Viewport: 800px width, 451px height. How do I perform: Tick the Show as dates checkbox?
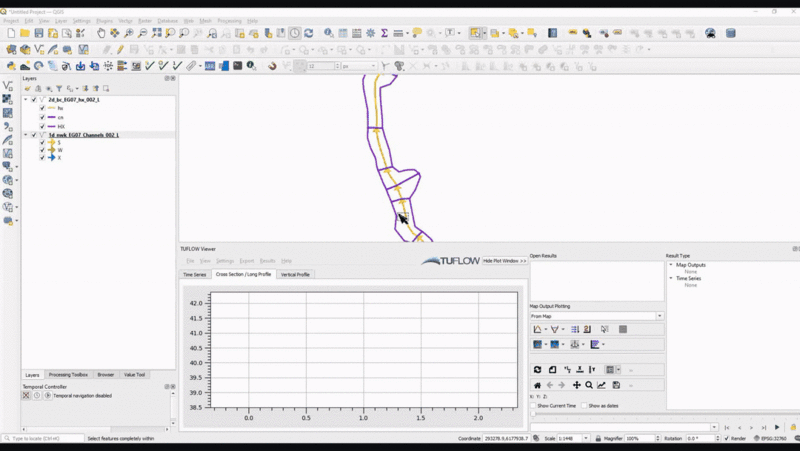click(584, 405)
